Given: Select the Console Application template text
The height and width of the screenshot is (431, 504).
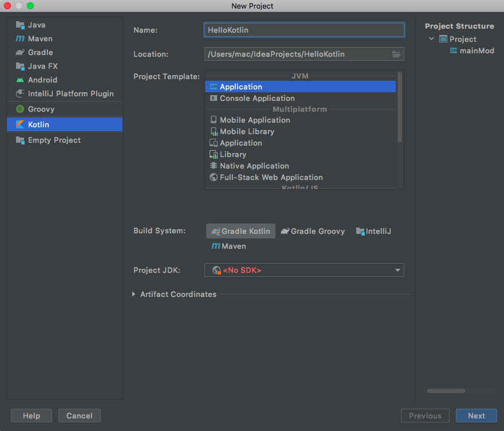Looking at the screenshot, I should click(257, 98).
